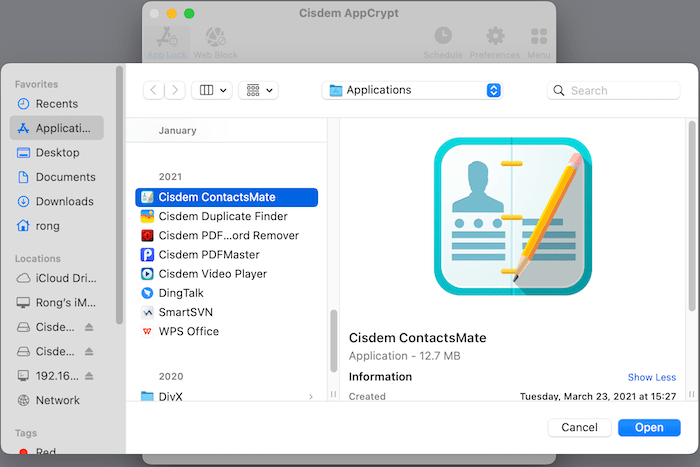Open Downloads in the sidebar
Viewport: 700px width, 467px height.
(64, 201)
